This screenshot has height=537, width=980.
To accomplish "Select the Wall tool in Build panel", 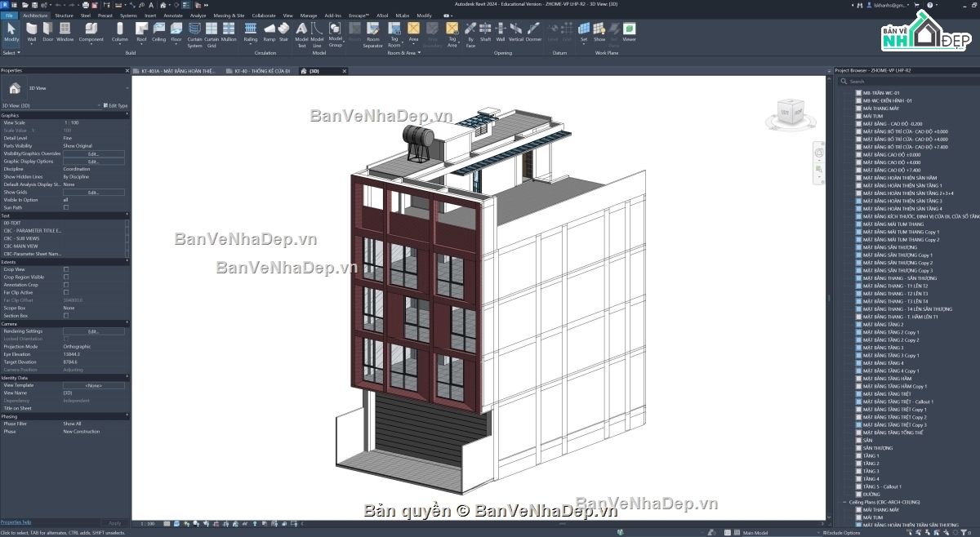I will tap(32, 33).
